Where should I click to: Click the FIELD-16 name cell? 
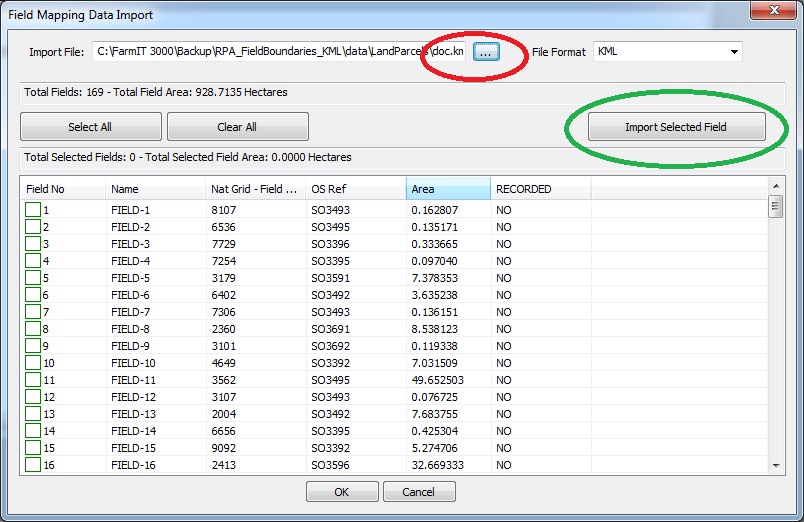point(133,465)
